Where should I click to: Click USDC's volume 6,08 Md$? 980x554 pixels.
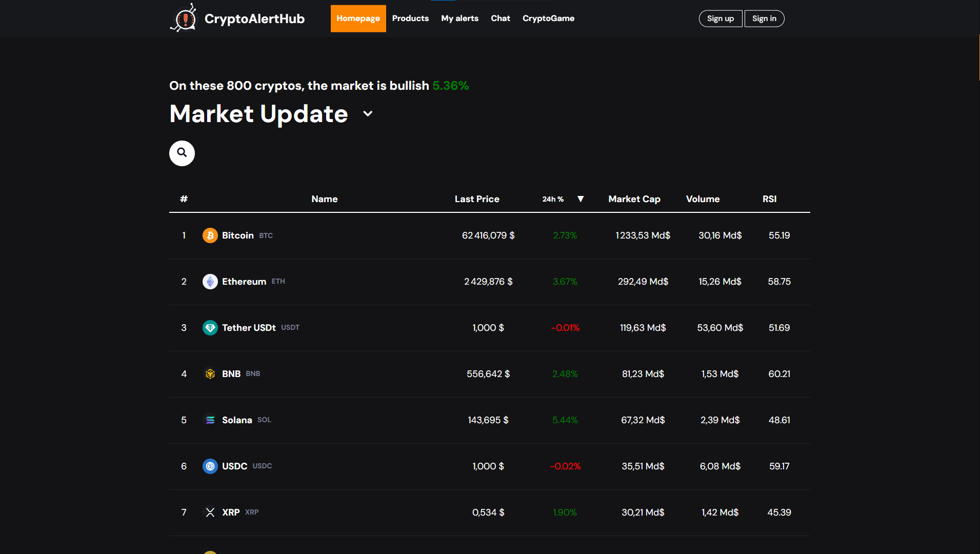[x=720, y=466]
